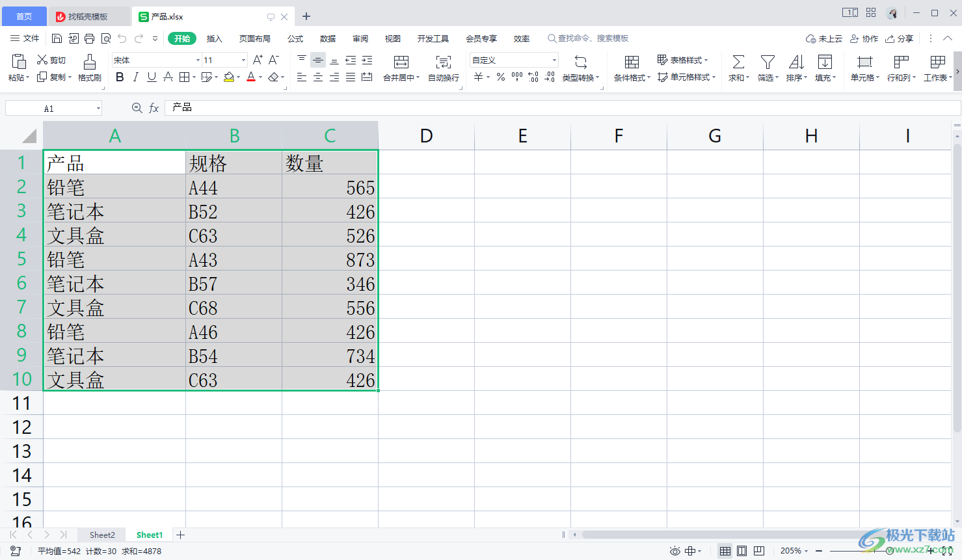Click the command search box (查找命令)
The image size is (962, 560).
[589, 38]
